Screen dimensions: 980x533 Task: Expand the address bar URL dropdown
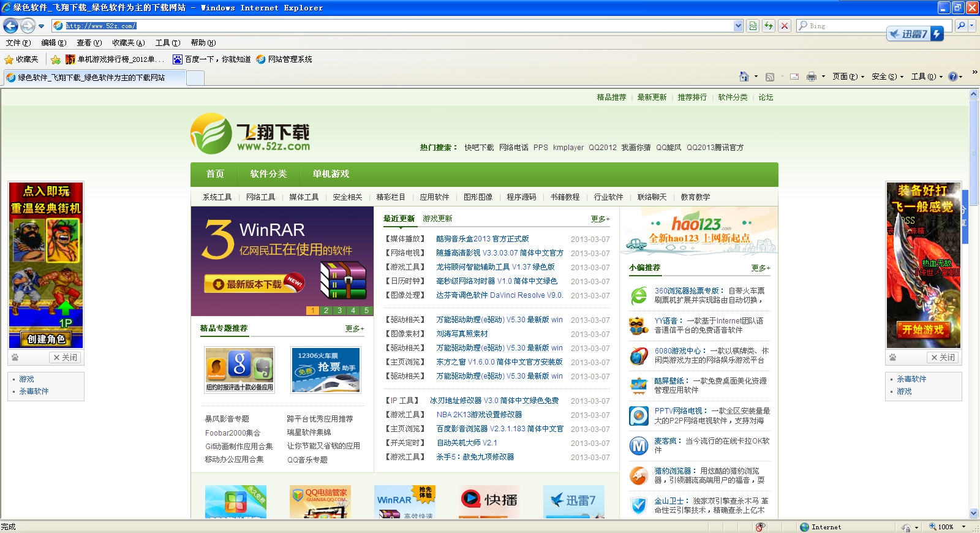coord(738,26)
